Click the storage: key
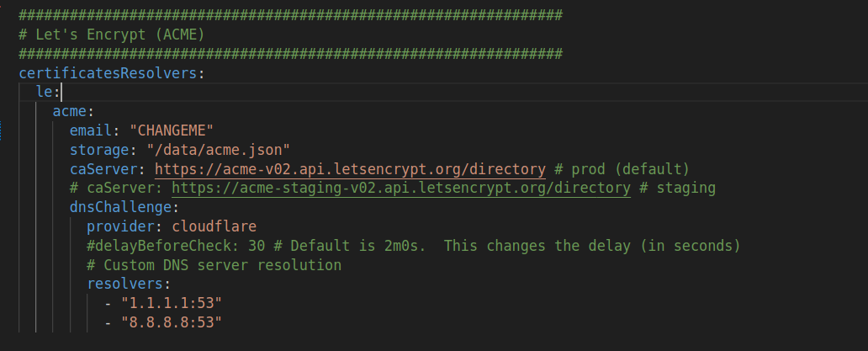 103,150
